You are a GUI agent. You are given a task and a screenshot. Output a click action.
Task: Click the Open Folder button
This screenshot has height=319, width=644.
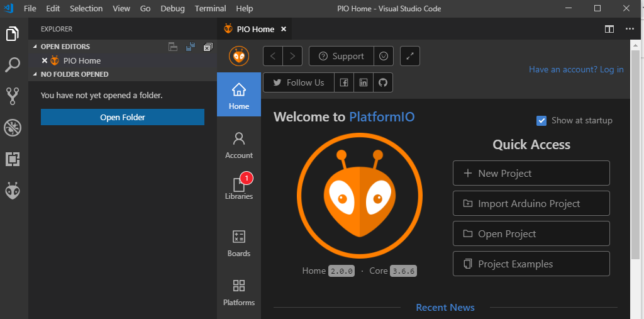123,117
